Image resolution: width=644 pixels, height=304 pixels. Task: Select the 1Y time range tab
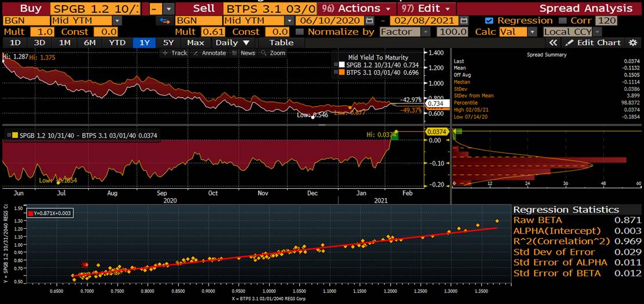tap(144, 43)
